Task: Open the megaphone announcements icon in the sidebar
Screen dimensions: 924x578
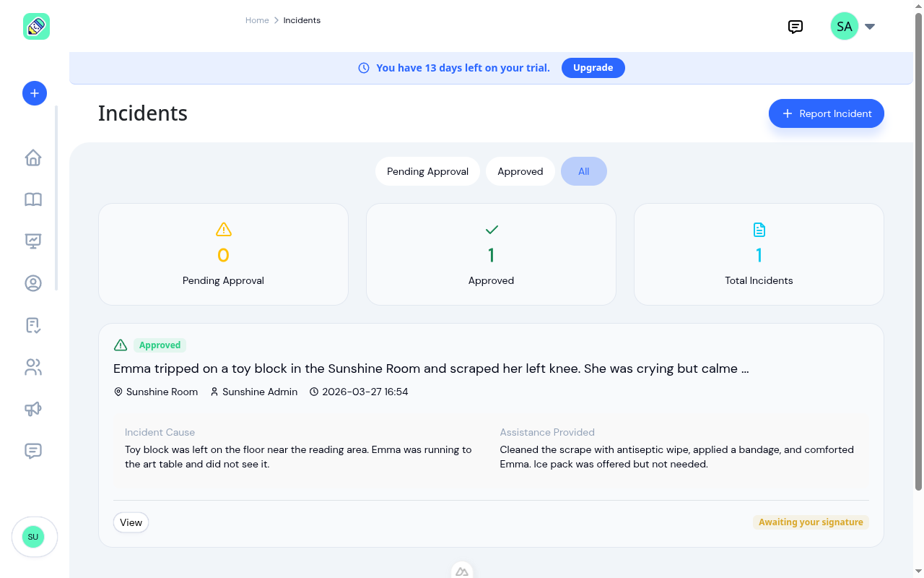Action: click(33, 409)
